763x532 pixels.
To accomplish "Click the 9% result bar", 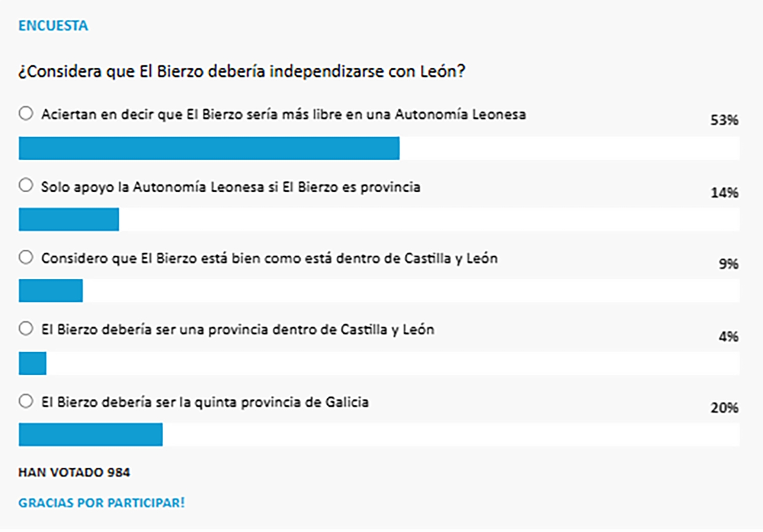I will pyautogui.click(x=50, y=291).
